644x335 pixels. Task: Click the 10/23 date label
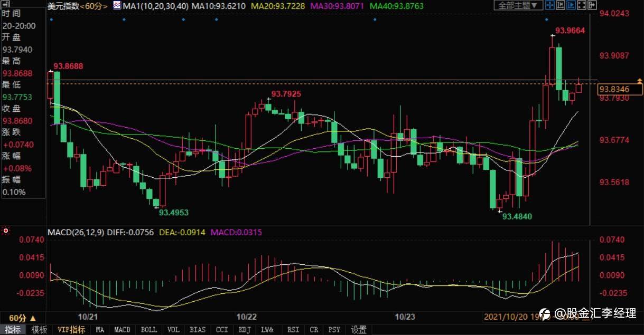click(x=405, y=317)
